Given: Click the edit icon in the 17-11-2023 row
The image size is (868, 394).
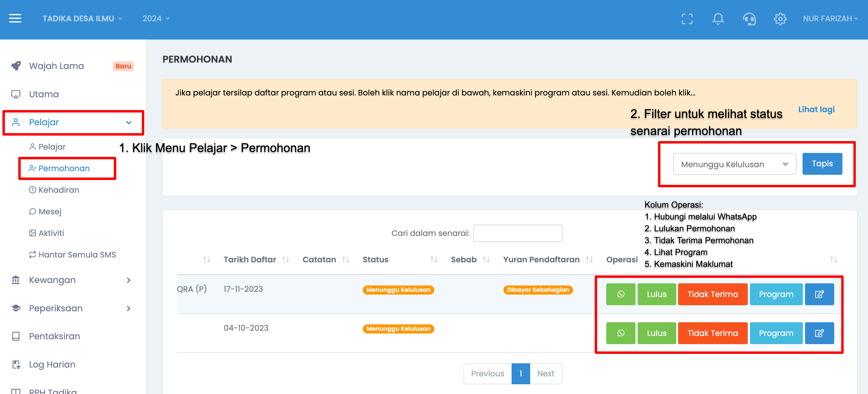Looking at the screenshot, I should (820, 294).
